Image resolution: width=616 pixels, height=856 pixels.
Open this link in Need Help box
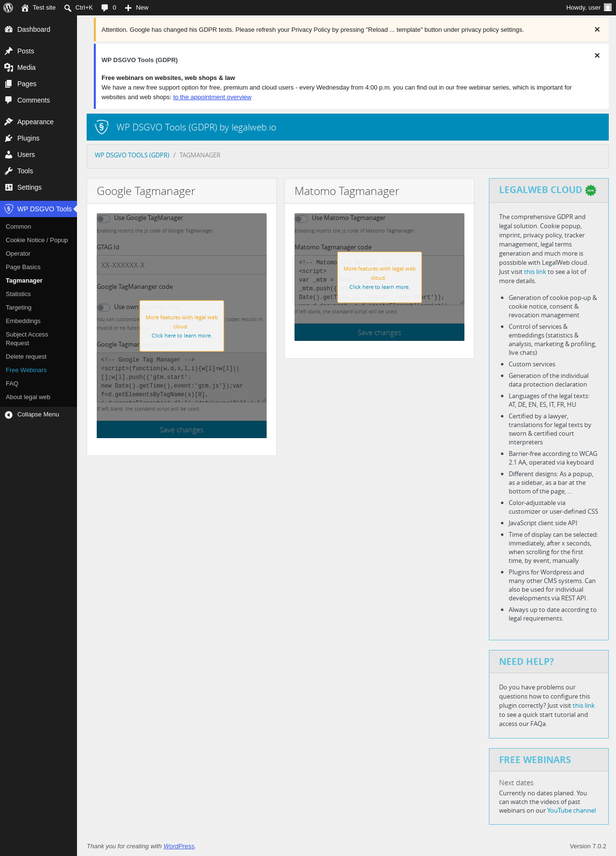(583, 706)
